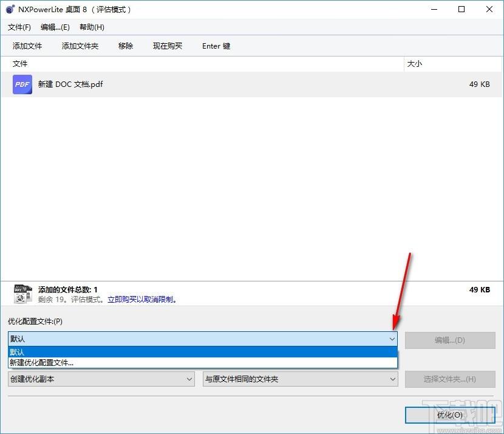Click the NXPowerLite app icon in title bar

click(10, 9)
